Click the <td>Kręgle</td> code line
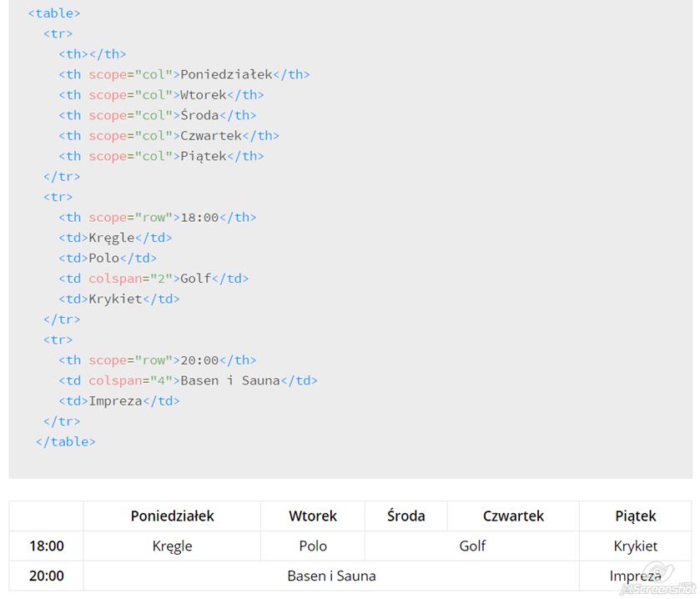Screen dimensions: 700x599 115,238
